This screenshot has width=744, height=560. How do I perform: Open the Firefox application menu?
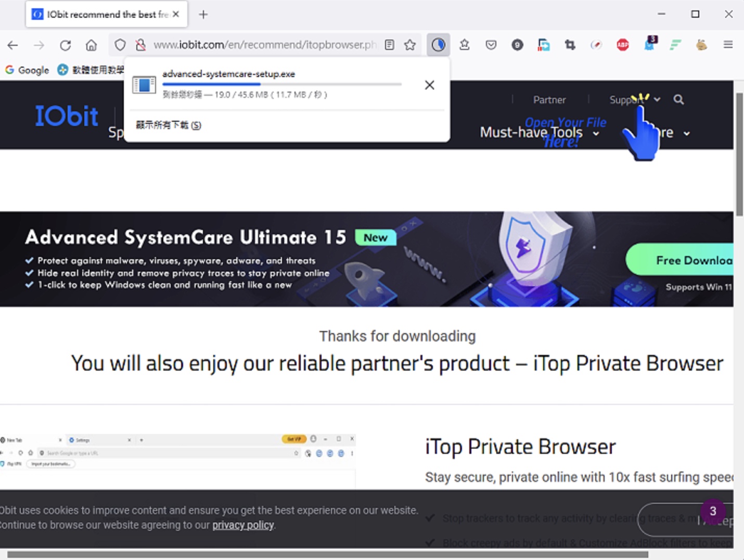(728, 45)
